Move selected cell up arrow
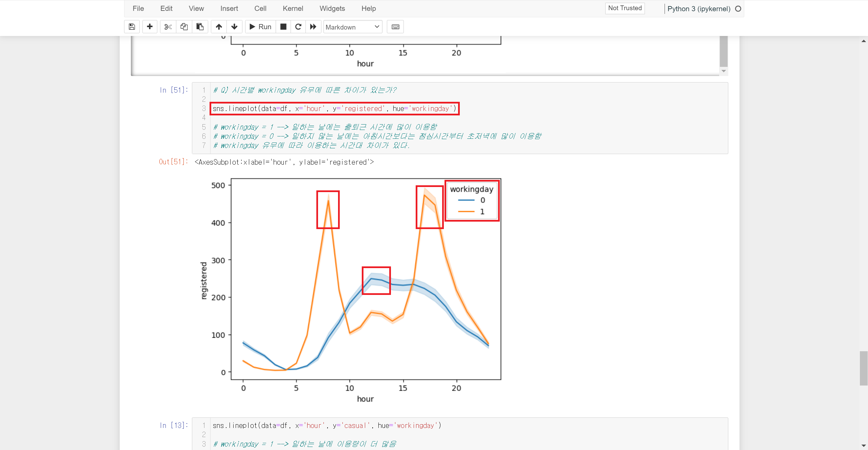868x450 pixels. pyautogui.click(x=219, y=27)
